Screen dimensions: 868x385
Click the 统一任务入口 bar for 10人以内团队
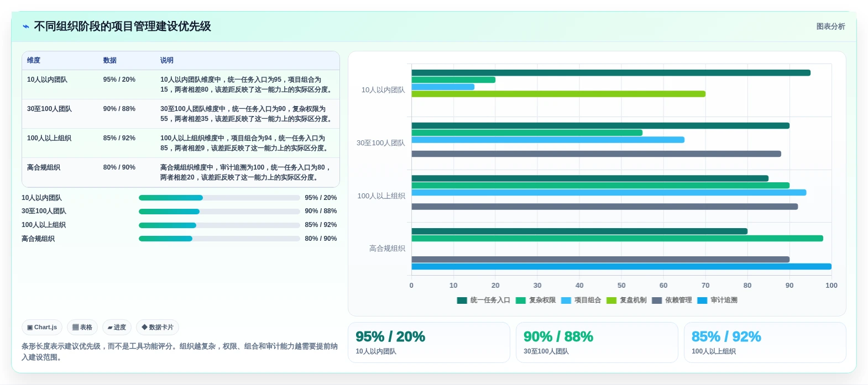(611, 73)
